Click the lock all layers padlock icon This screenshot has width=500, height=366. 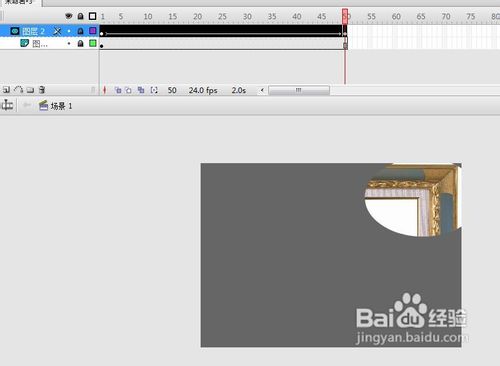[x=81, y=16]
